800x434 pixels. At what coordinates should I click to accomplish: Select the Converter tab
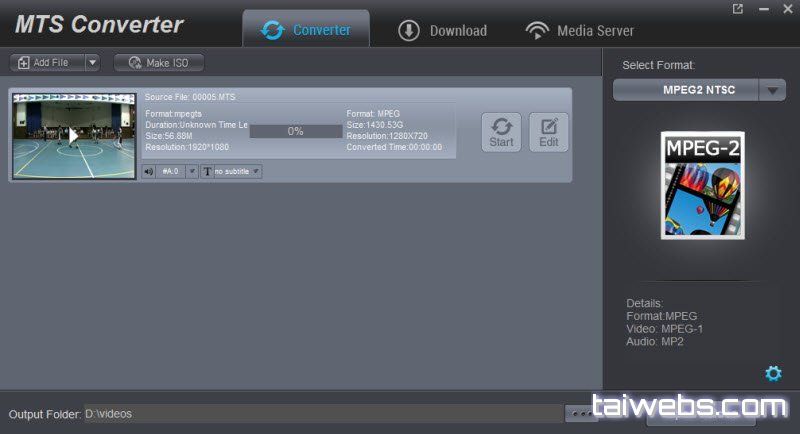(x=306, y=30)
